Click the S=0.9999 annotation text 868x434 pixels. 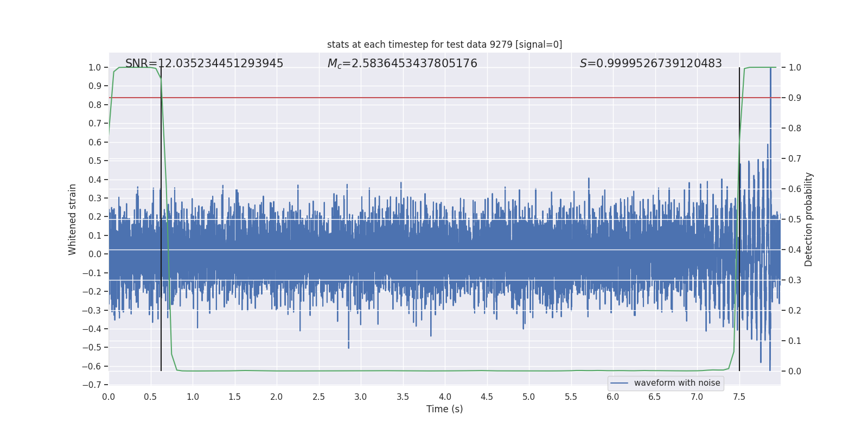tap(650, 63)
